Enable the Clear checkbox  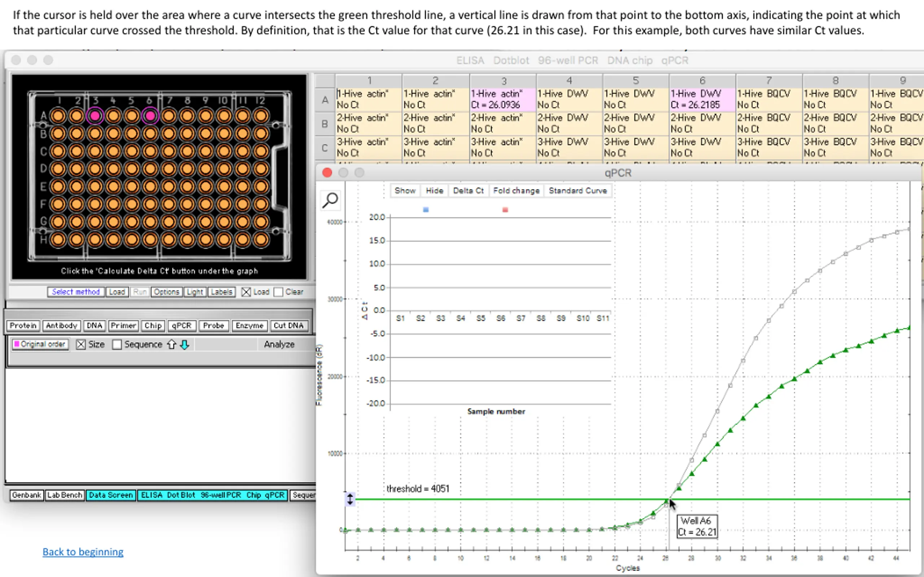point(278,292)
